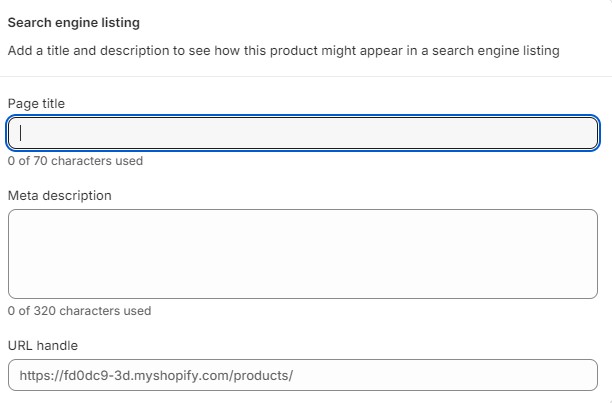
Task: Click the 'Meta description' label
Action: pyautogui.click(x=59, y=195)
